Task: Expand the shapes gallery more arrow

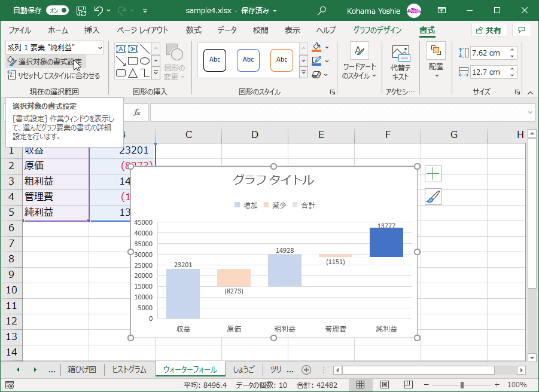Action: (x=156, y=72)
